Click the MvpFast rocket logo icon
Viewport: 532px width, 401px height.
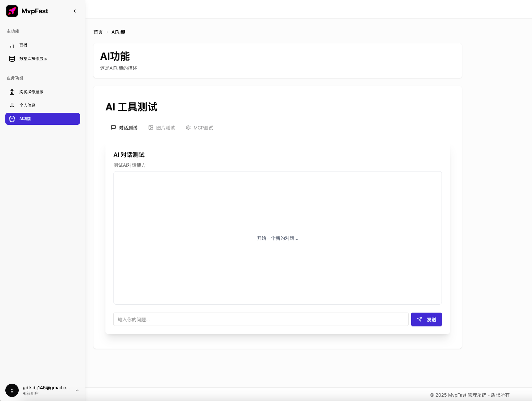(12, 11)
